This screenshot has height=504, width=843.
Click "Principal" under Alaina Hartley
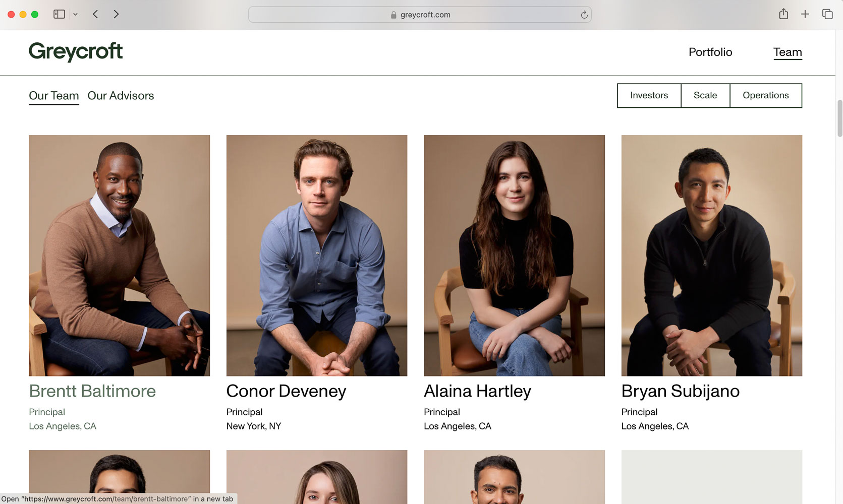point(442,412)
